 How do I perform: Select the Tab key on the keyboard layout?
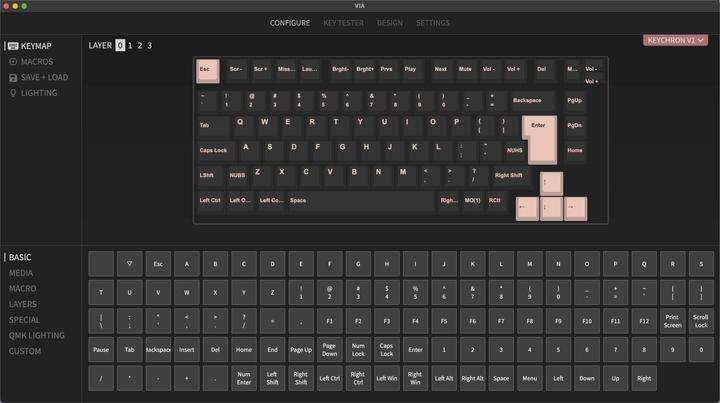213,126
